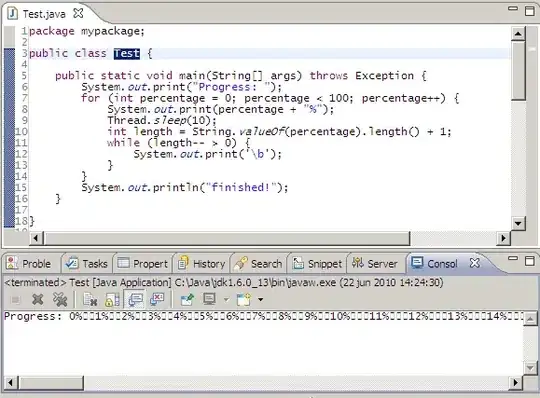The image size is (540, 398).
Task: Remove the terminated launch from console
Action: [x=38, y=300]
